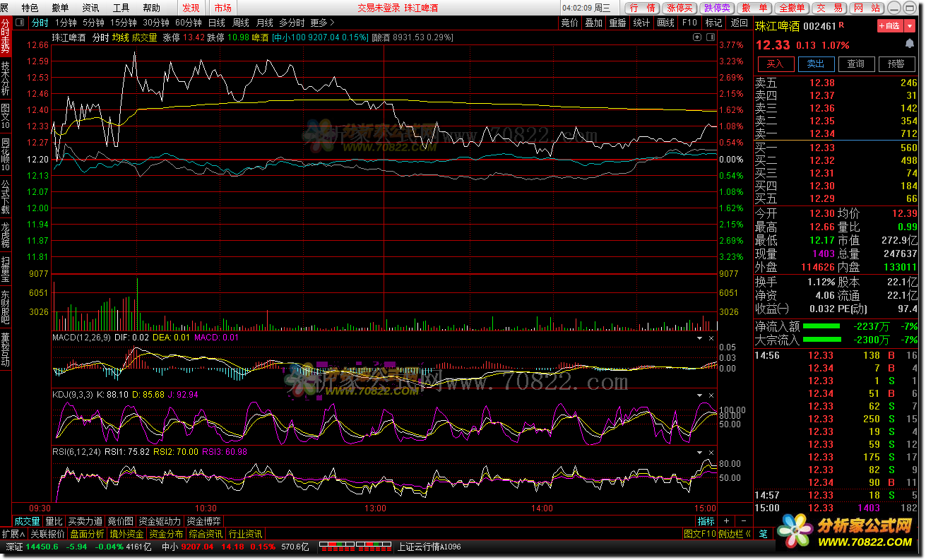Click the blue 卖出 sell button
This screenshot has width=926, height=560.
(x=816, y=64)
